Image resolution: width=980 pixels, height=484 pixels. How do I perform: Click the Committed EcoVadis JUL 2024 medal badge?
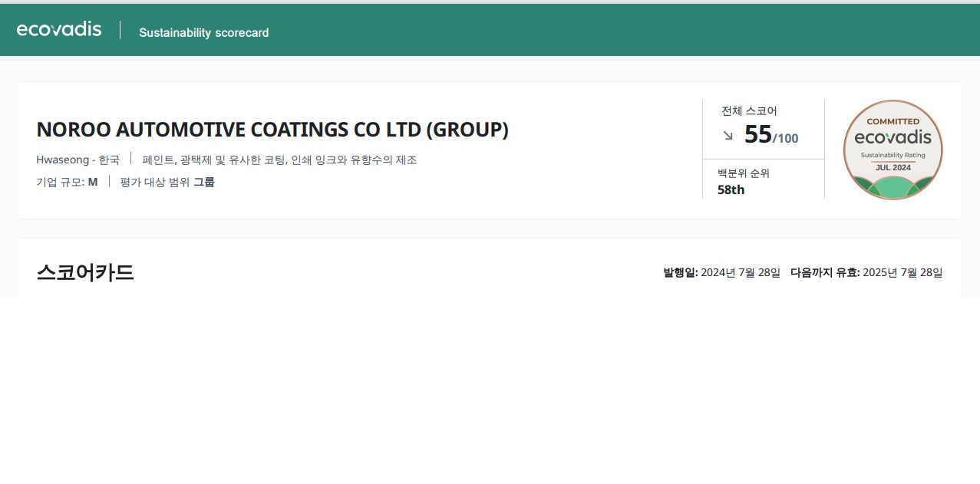click(893, 150)
